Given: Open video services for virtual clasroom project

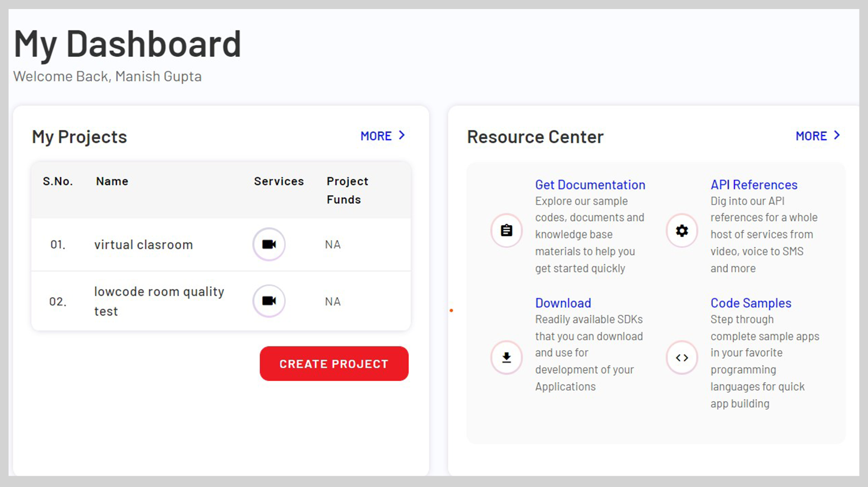Looking at the screenshot, I should click(268, 244).
